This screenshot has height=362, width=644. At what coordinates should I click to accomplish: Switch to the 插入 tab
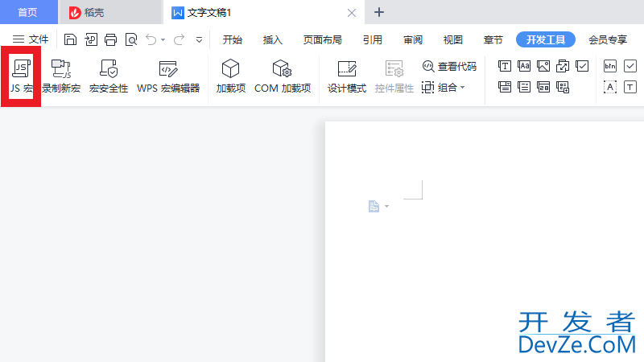[x=272, y=39]
